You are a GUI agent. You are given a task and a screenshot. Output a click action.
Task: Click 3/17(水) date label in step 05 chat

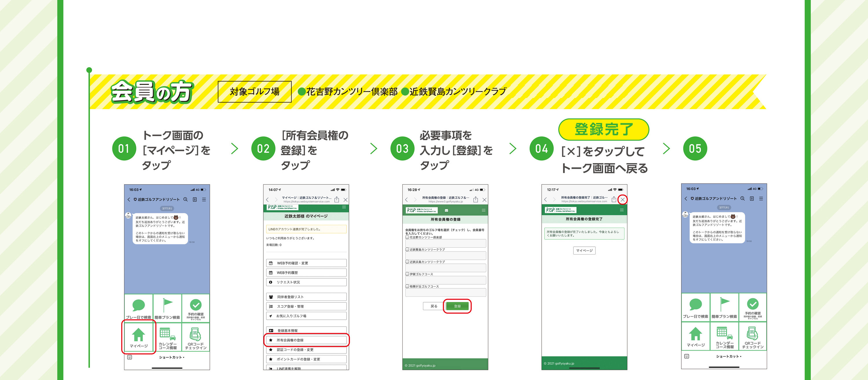pos(724,207)
